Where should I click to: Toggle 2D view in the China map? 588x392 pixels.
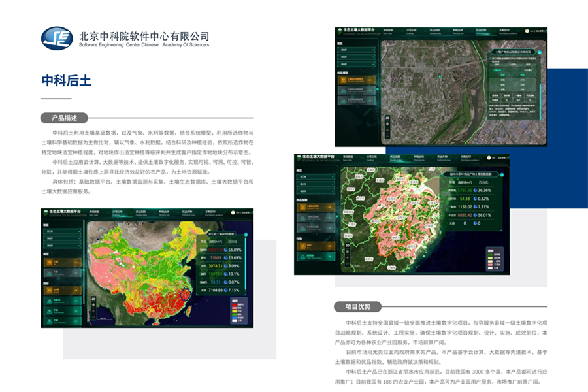coord(94,299)
